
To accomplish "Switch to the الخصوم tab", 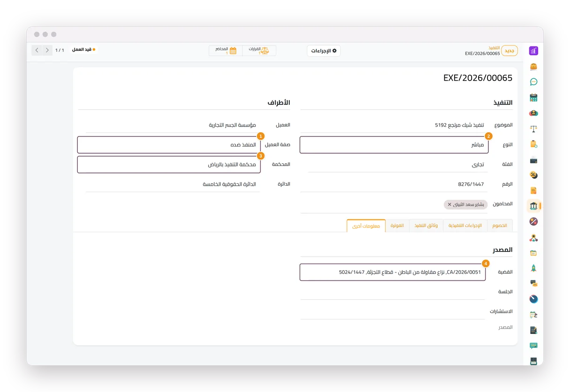I will coord(500,226).
